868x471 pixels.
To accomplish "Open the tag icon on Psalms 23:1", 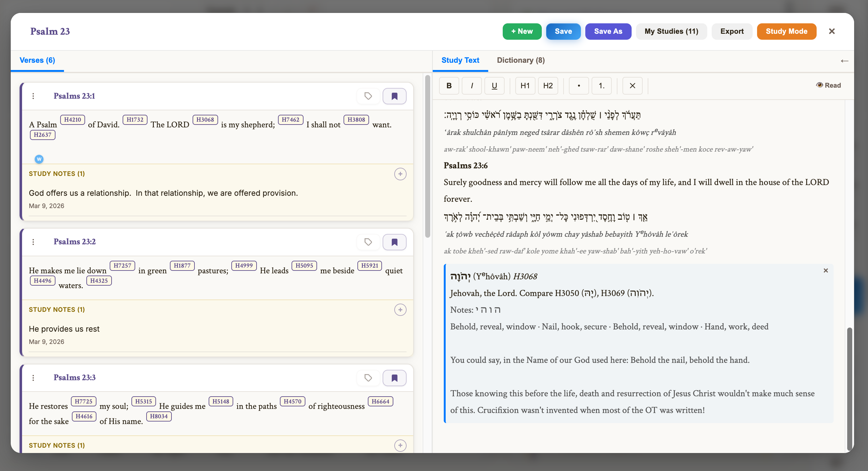I will point(368,96).
